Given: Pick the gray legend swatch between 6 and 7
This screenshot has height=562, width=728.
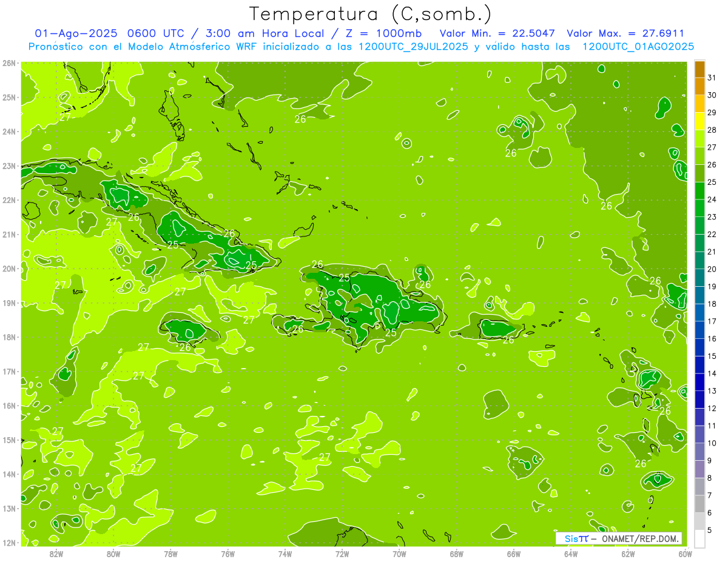Looking at the screenshot, I should coord(699,504).
